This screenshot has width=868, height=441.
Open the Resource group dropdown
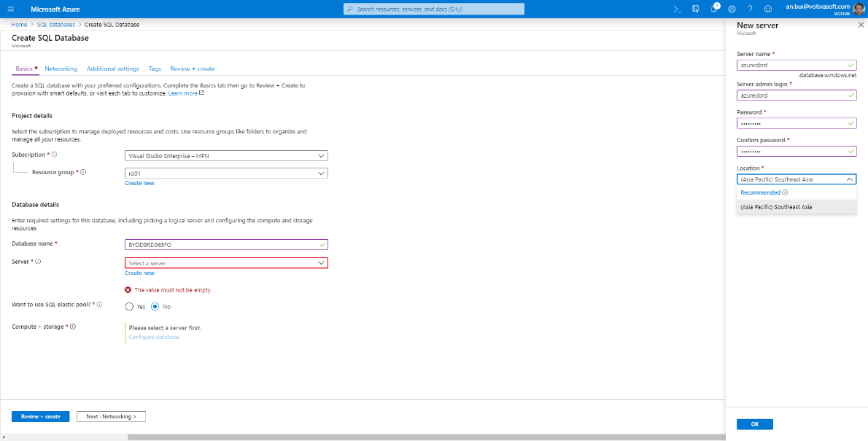point(226,173)
